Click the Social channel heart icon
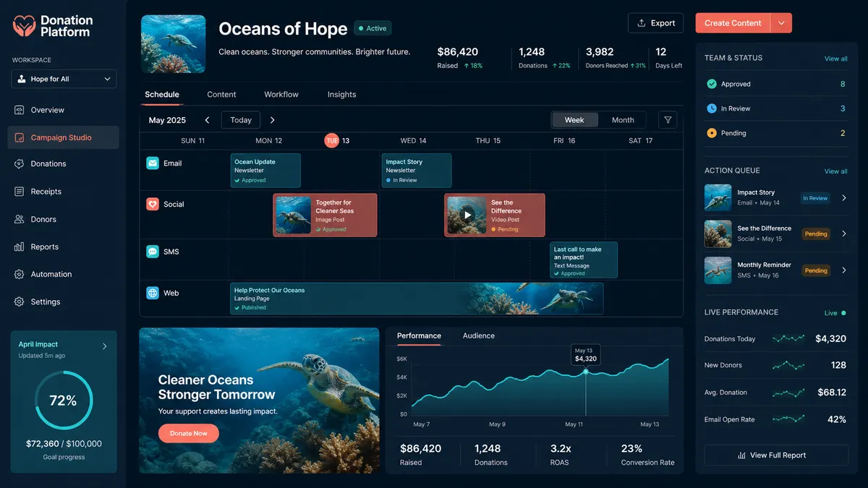The image size is (868, 488). tap(153, 204)
